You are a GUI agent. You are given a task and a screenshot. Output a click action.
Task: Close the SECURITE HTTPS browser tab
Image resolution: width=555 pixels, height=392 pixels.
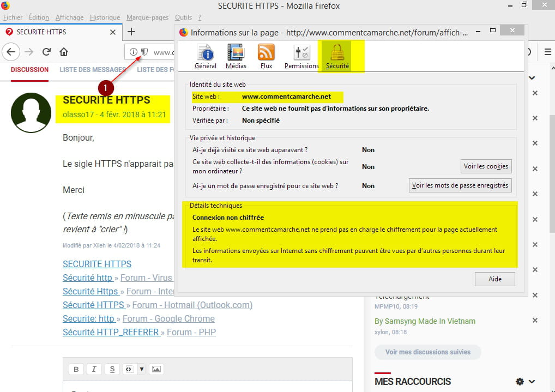112,32
